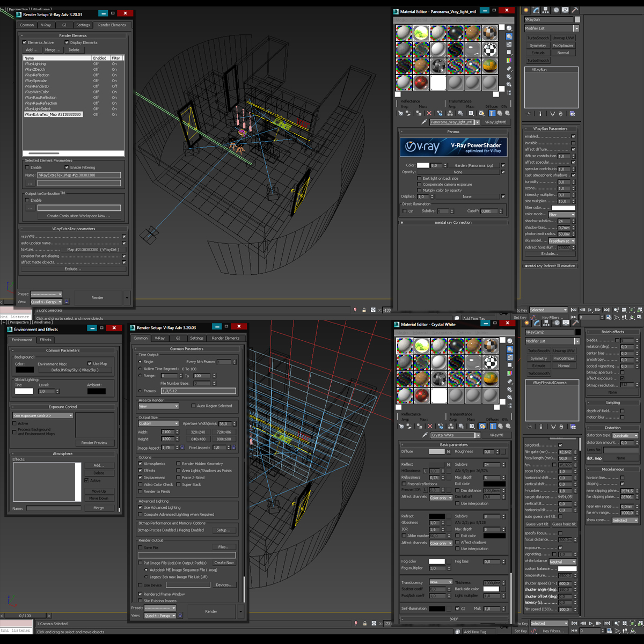Enable the Emit light on back side checkbox
Screen dimensions: 644x644
[419, 178]
